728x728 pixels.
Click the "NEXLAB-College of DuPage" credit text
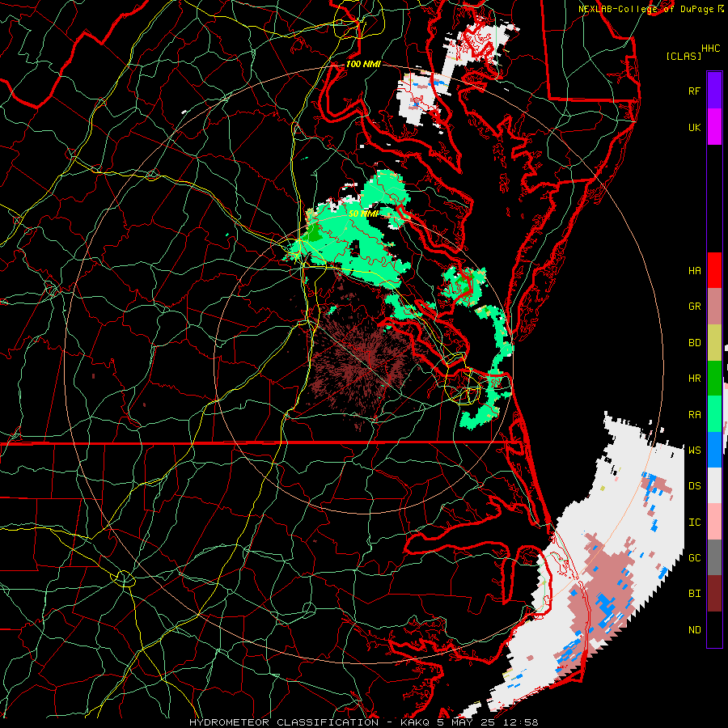(x=646, y=9)
